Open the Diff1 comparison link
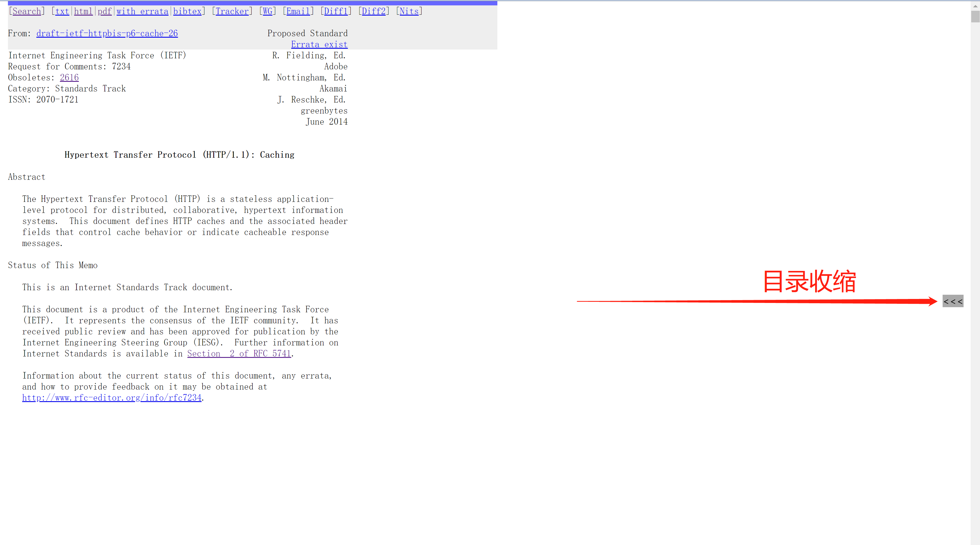Viewport: 980px width, 545px height. 336,11
